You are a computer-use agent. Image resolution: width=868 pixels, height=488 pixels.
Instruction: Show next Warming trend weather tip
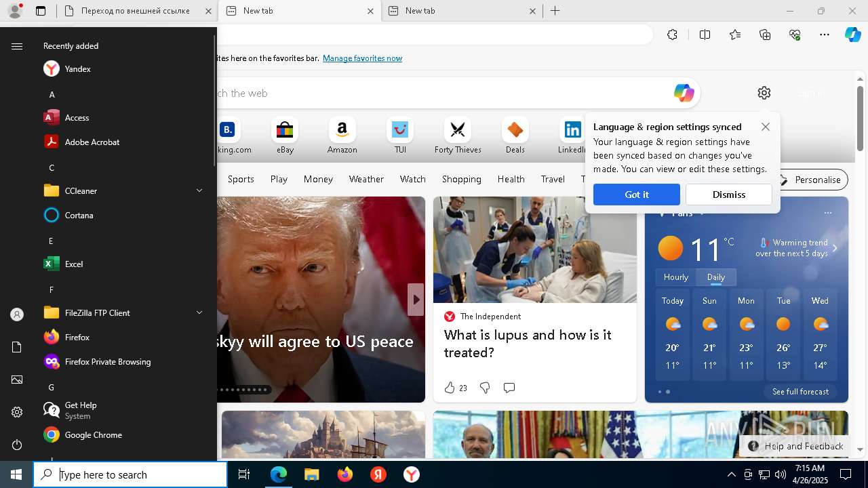[835, 248]
